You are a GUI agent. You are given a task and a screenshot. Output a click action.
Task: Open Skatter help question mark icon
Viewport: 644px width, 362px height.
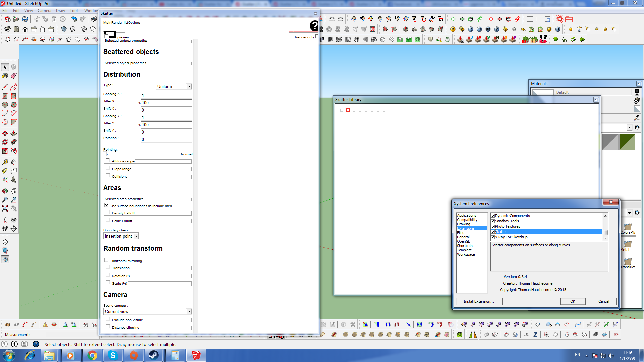313,26
